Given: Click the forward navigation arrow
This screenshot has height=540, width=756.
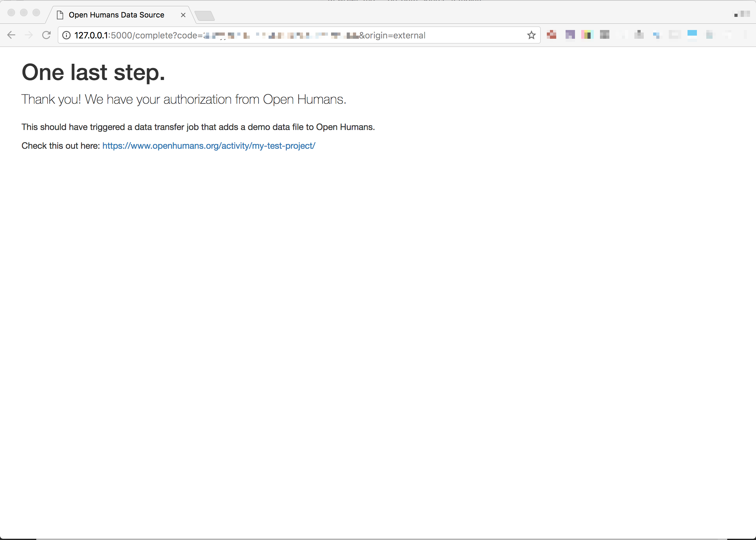Looking at the screenshot, I should tap(29, 35).
